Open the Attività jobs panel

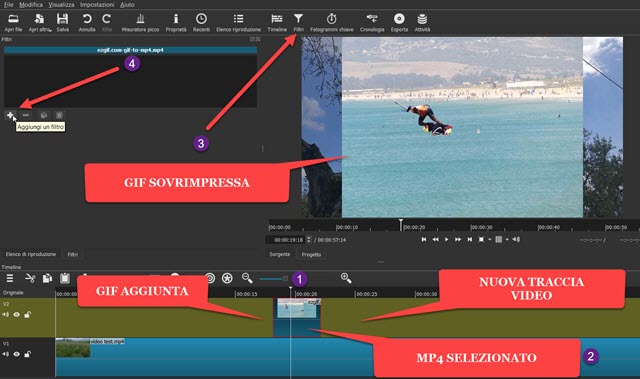pos(422,22)
